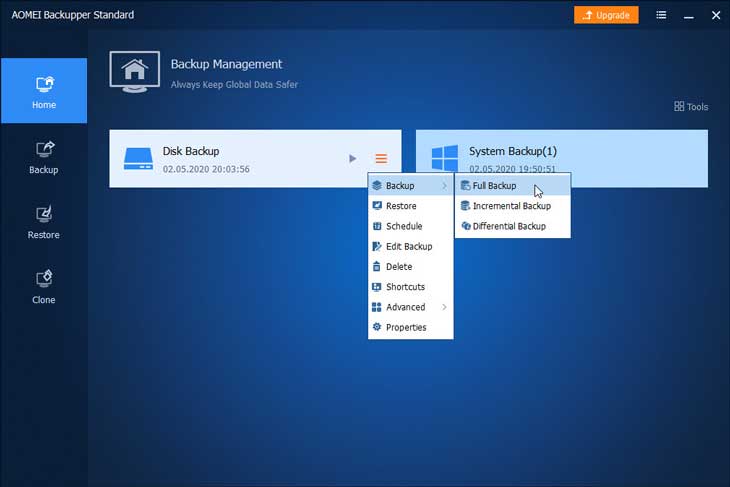Open the Disk Backup orange hamburger menu

(x=381, y=159)
